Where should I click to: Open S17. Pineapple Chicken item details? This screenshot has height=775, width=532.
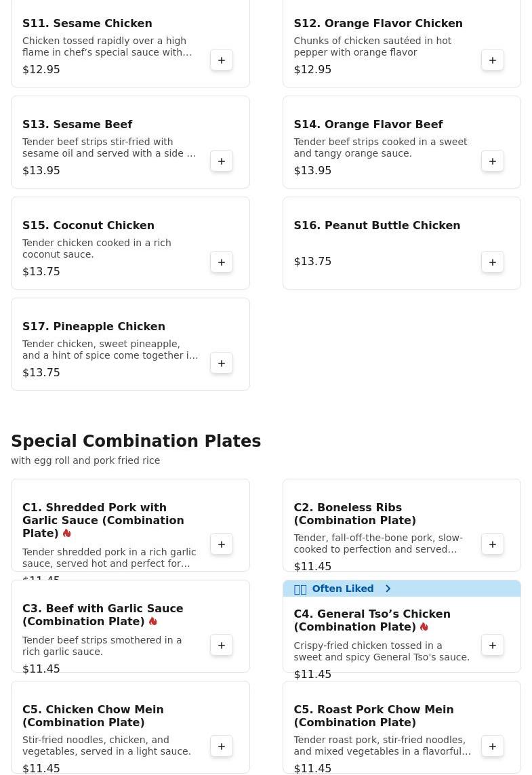coord(94,327)
